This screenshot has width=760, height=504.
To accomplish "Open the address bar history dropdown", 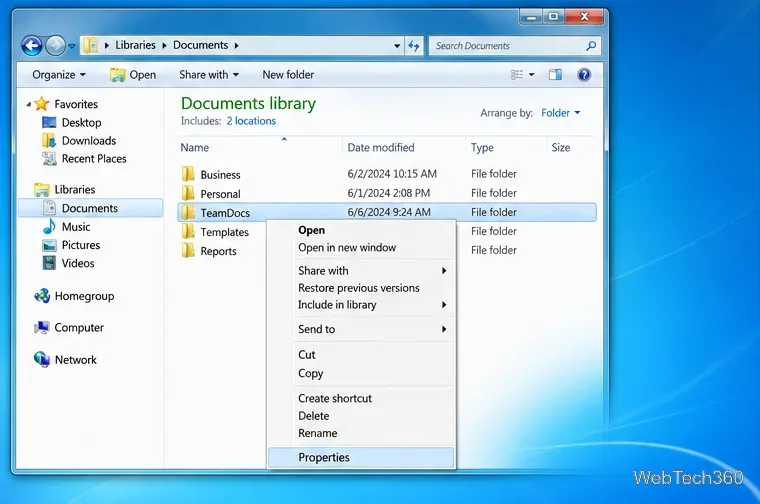I will coord(397,46).
